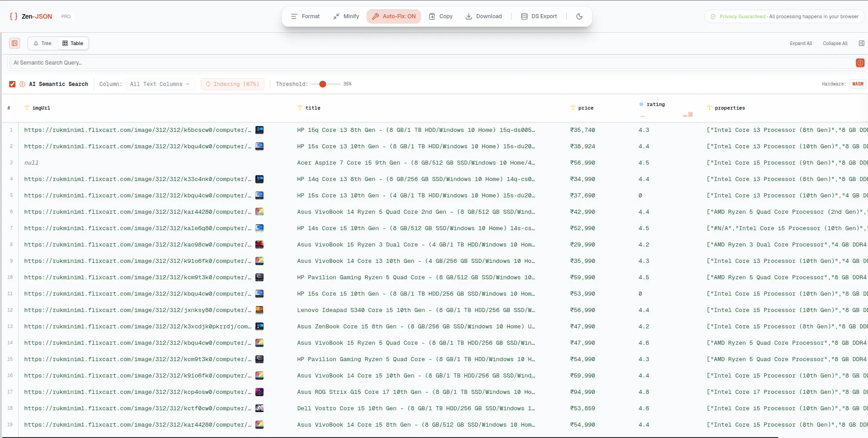This screenshot has width=868, height=438.
Task: Switch to Tree view tab
Action: pyautogui.click(x=43, y=43)
